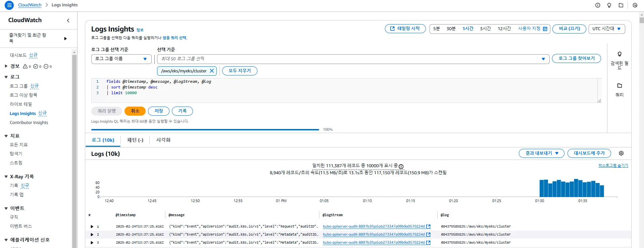Collapse the X-Ray 기록 section
644x248 pixels.
click(x=6, y=177)
